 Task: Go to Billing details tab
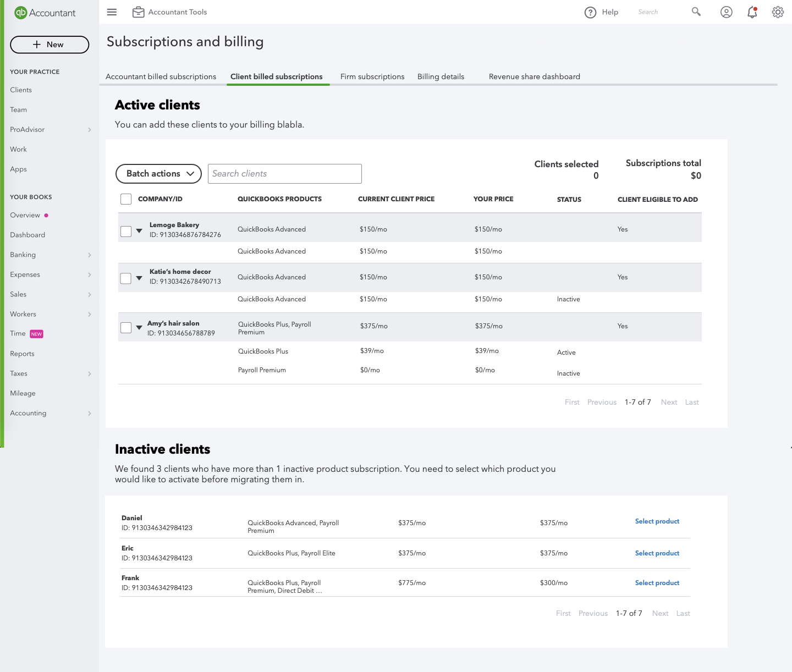tap(441, 77)
